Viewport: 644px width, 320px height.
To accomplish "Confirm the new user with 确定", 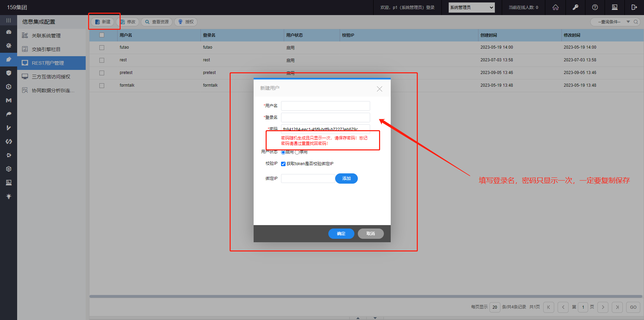I will [341, 234].
